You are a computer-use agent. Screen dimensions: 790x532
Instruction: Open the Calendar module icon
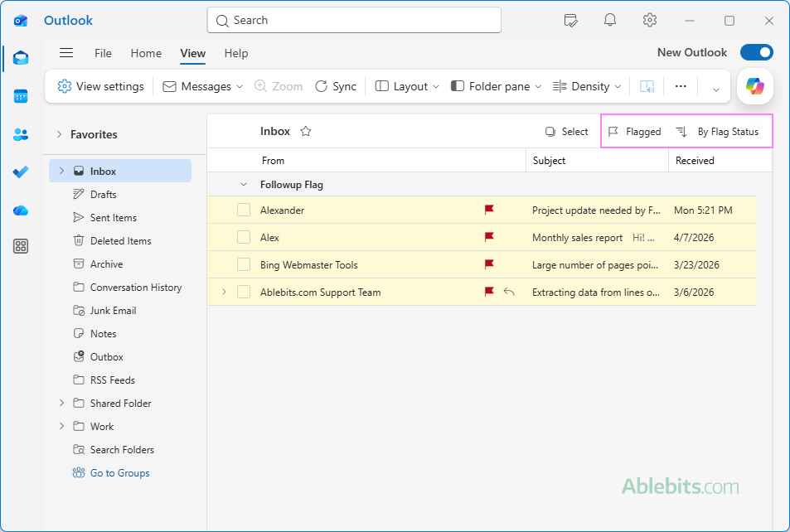tap(21, 96)
